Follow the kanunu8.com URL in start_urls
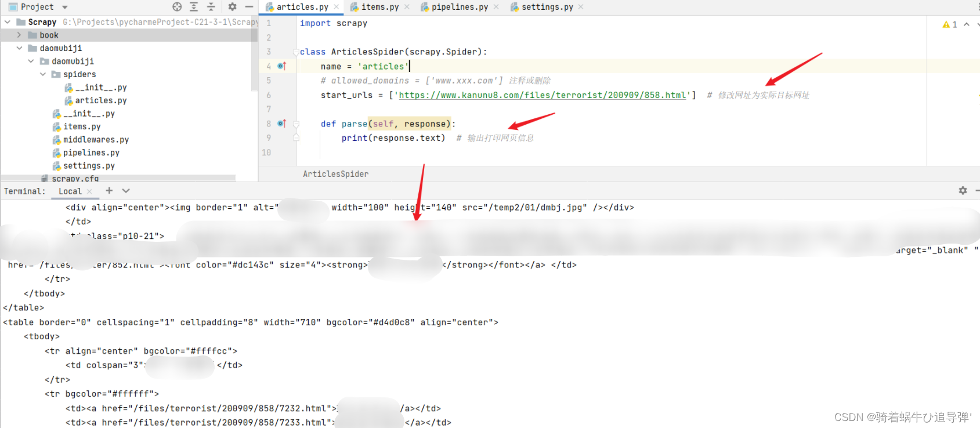The height and width of the screenshot is (428, 980). 542,95
